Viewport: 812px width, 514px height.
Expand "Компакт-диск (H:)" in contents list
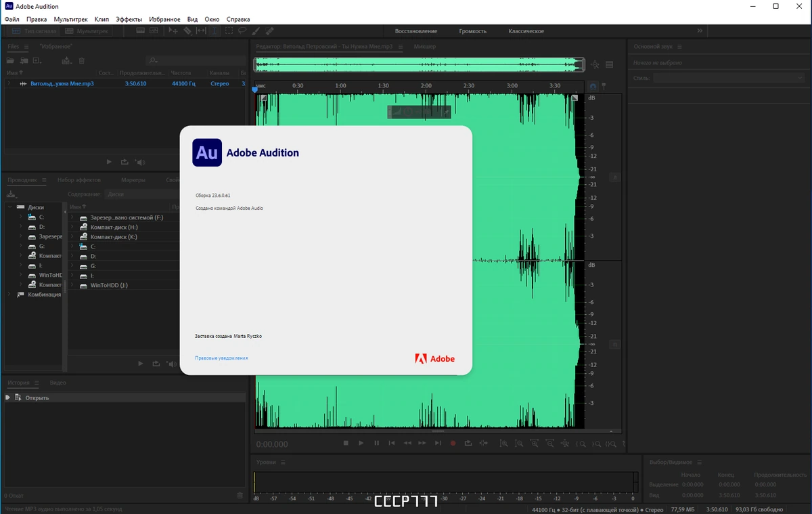point(72,228)
